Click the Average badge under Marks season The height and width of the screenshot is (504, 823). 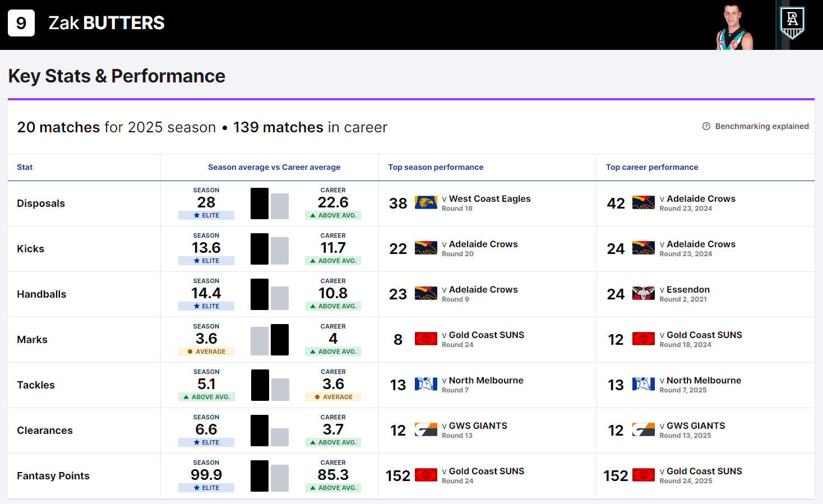tap(206, 352)
